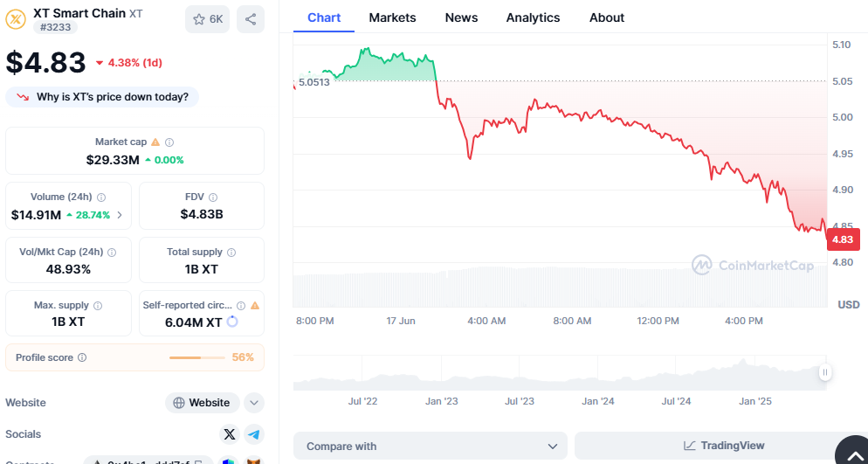Switch to the Markets tab
Image resolution: width=868 pixels, height=464 pixels.
tap(392, 17)
